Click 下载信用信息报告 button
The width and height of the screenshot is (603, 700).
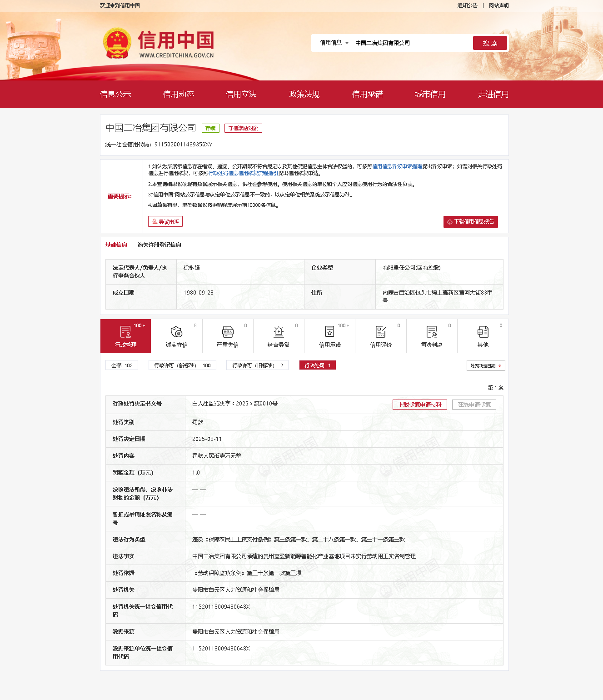(x=471, y=221)
